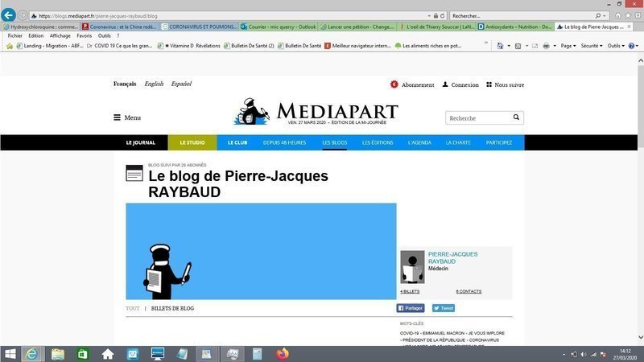Expand the Outils command bar dropdown

(x=617, y=46)
